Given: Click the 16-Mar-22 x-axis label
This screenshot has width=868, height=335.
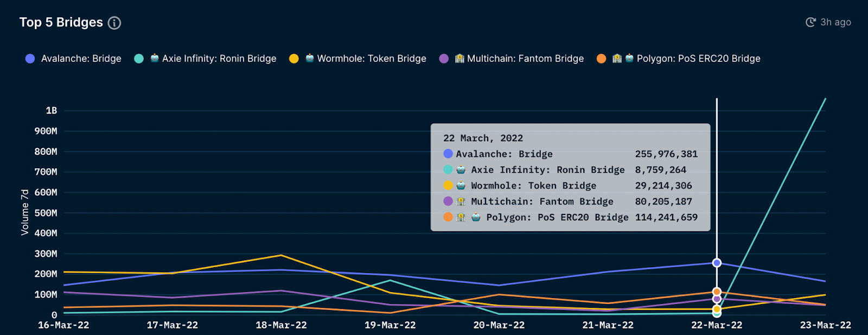Looking at the screenshot, I should [63, 325].
